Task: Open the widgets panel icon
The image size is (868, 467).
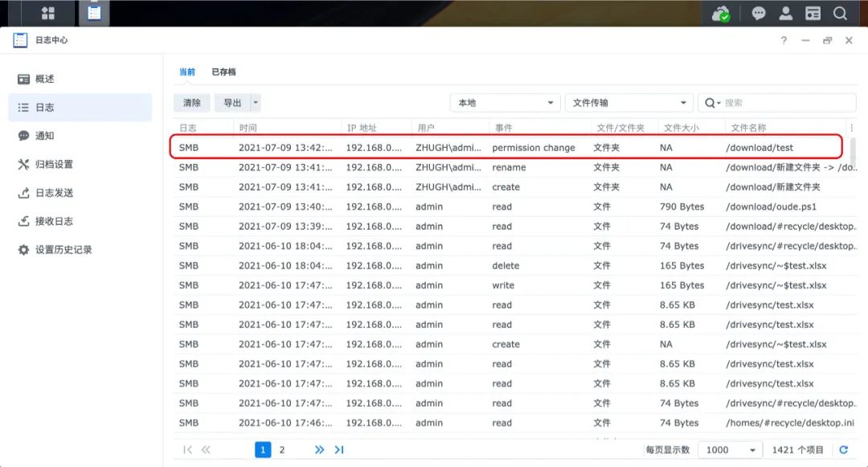Action: click(x=813, y=14)
